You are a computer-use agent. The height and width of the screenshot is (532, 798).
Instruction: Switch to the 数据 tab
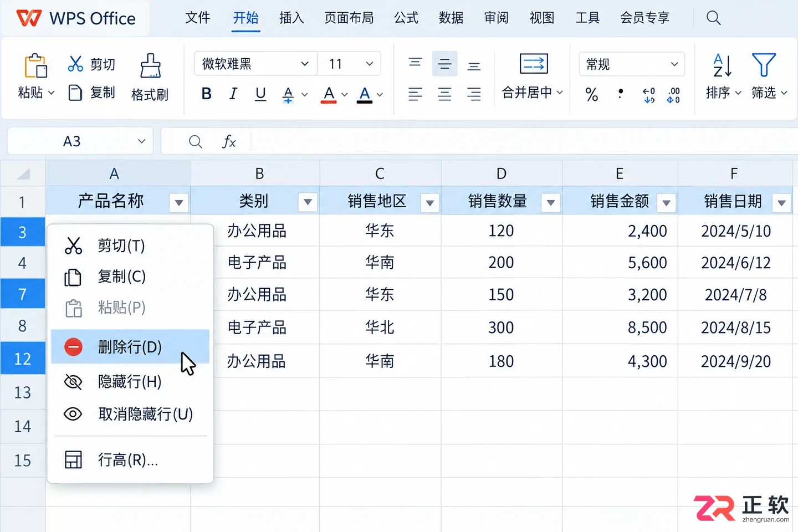[451, 18]
